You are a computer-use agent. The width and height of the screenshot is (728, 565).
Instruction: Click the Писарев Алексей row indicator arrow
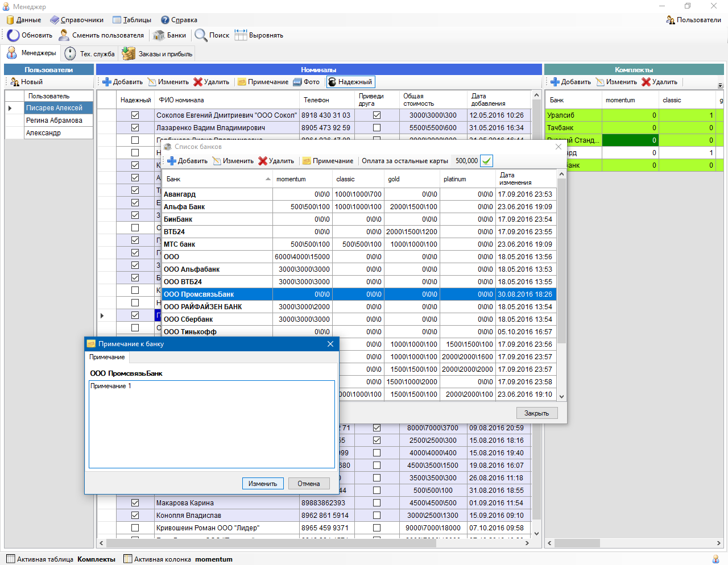point(10,108)
